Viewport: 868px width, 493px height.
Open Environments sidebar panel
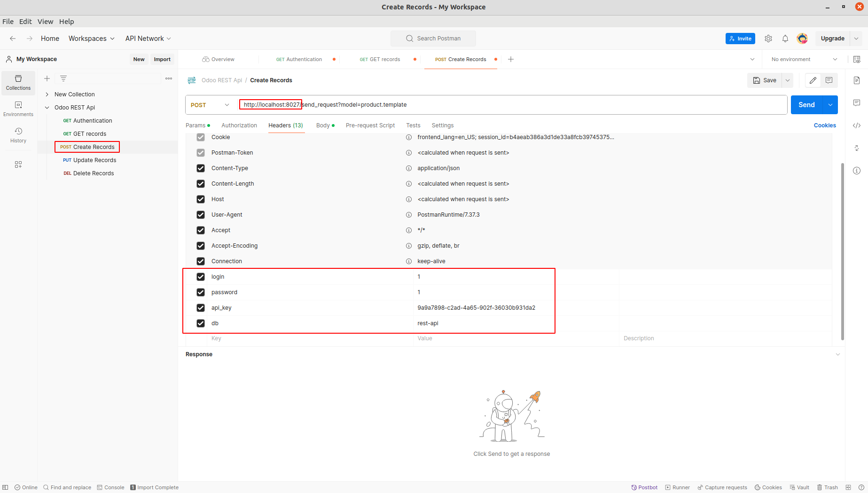(18, 109)
